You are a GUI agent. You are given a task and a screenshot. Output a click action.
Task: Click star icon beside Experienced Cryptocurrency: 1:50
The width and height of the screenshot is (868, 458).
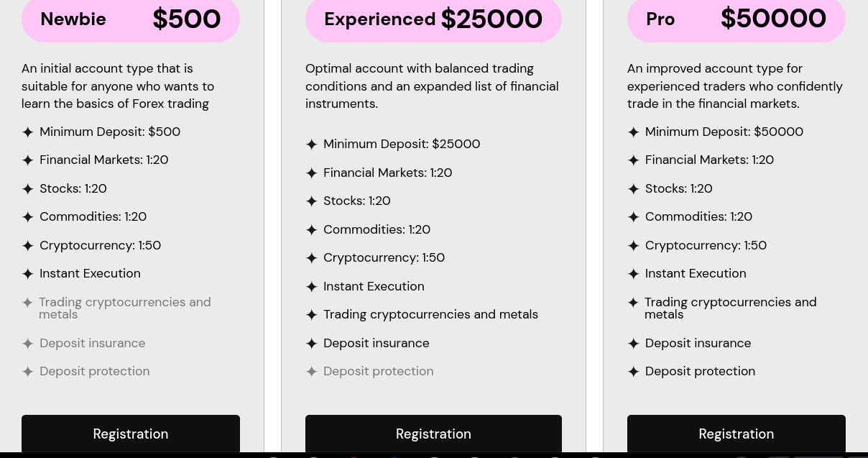coord(312,258)
